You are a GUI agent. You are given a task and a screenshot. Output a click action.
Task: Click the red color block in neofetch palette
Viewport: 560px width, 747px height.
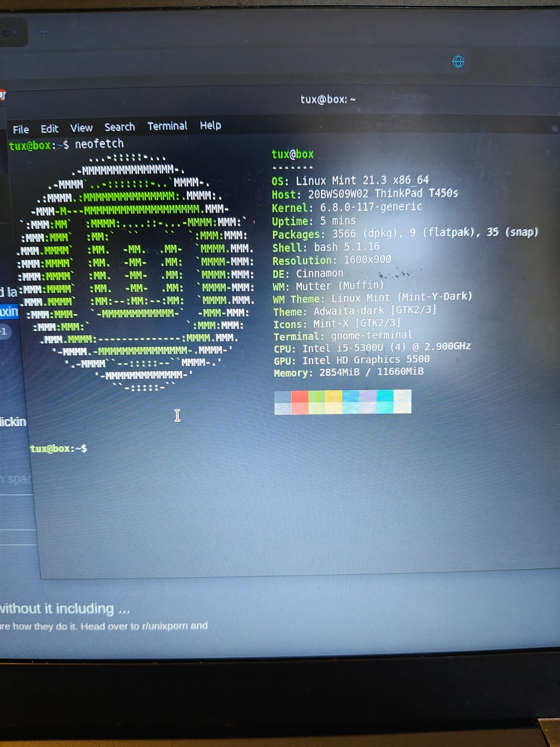pyautogui.click(x=300, y=402)
